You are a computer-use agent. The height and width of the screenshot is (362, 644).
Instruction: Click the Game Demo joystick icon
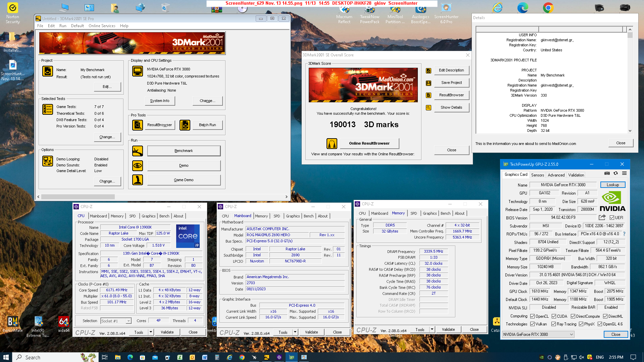pos(138,180)
